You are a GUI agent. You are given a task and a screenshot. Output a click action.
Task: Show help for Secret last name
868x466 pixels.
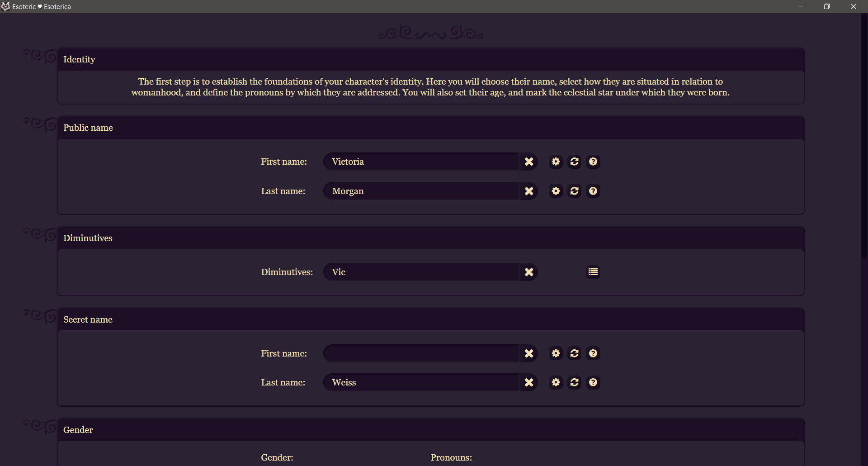click(x=593, y=382)
